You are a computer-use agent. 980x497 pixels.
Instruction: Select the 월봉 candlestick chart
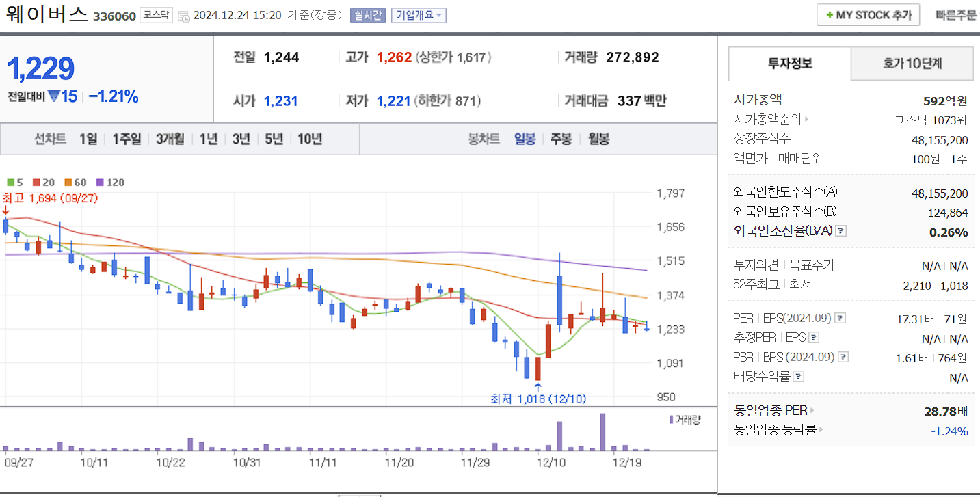[598, 139]
